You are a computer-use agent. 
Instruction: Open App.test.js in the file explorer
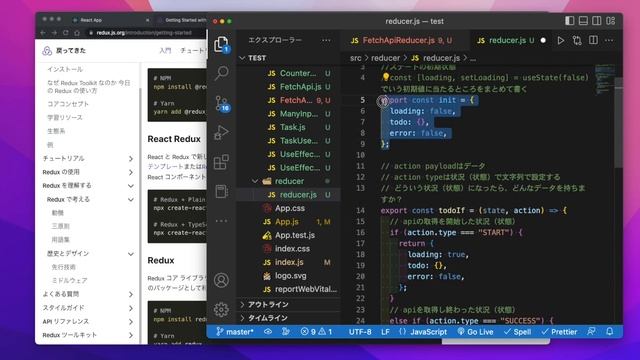295,235
